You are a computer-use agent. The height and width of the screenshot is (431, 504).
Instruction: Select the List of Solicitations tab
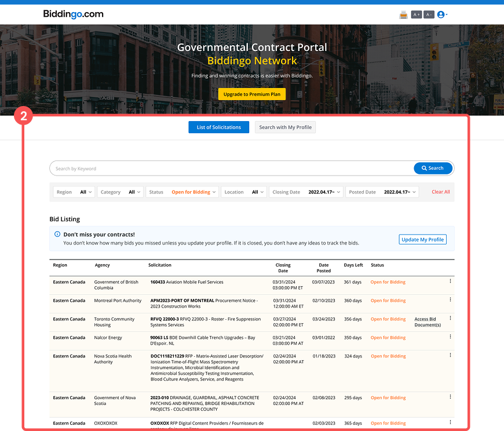[x=219, y=127]
